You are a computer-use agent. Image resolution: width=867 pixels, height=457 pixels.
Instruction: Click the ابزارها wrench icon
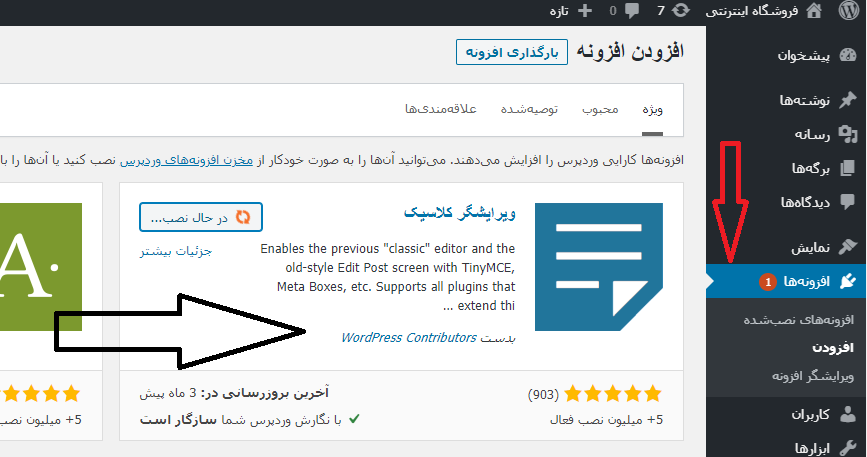(848, 448)
